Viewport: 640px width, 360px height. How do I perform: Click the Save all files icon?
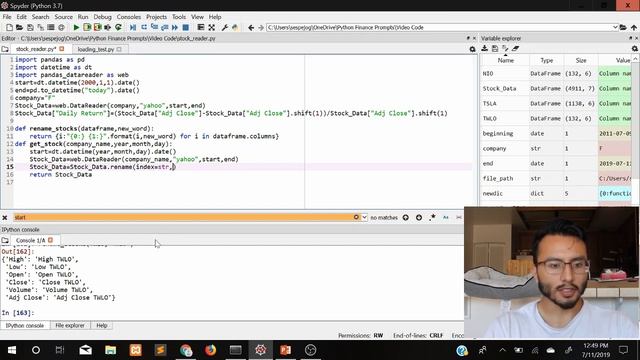click(x=40, y=27)
